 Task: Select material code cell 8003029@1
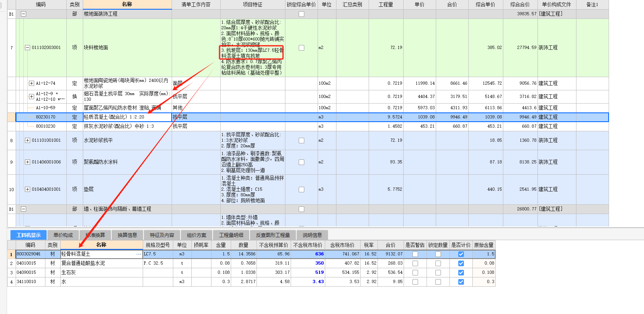pos(31,254)
